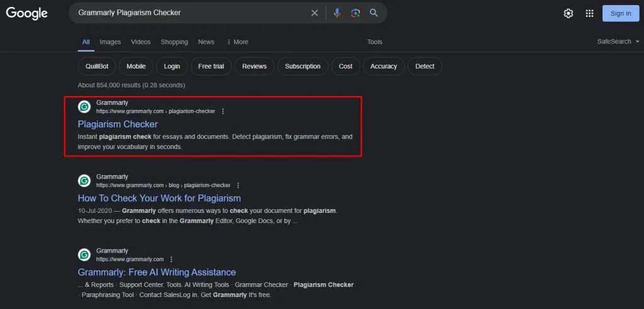Click the plain https://www.grammarly.com URL of third result
This screenshot has width=644, height=309.
pos(130,259)
